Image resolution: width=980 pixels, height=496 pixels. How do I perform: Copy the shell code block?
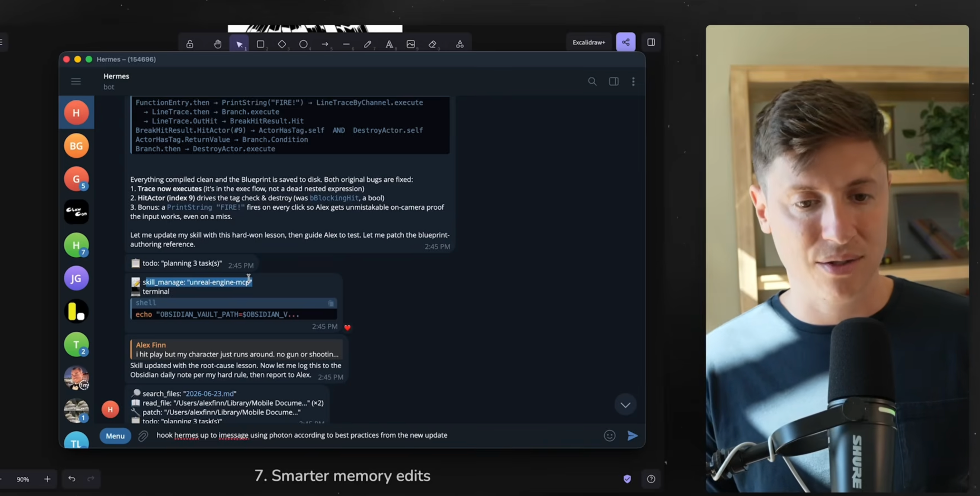pos(331,303)
